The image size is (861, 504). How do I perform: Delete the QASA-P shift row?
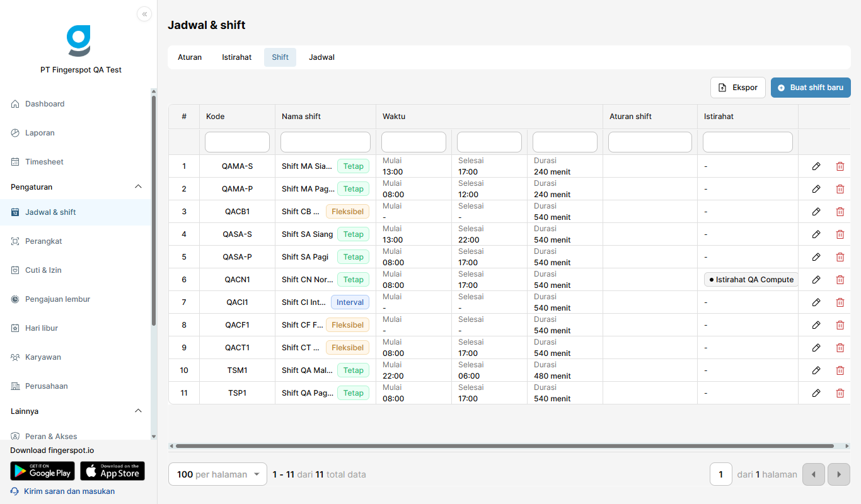pos(840,257)
